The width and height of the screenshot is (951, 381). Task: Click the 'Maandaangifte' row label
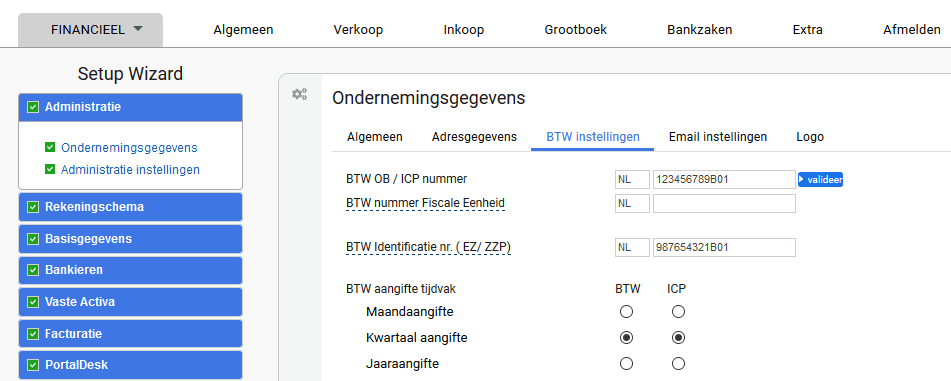410,312
